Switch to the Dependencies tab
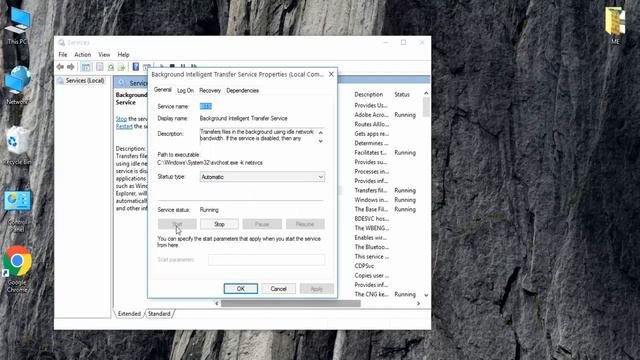The image size is (640, 360). point(242,90)
